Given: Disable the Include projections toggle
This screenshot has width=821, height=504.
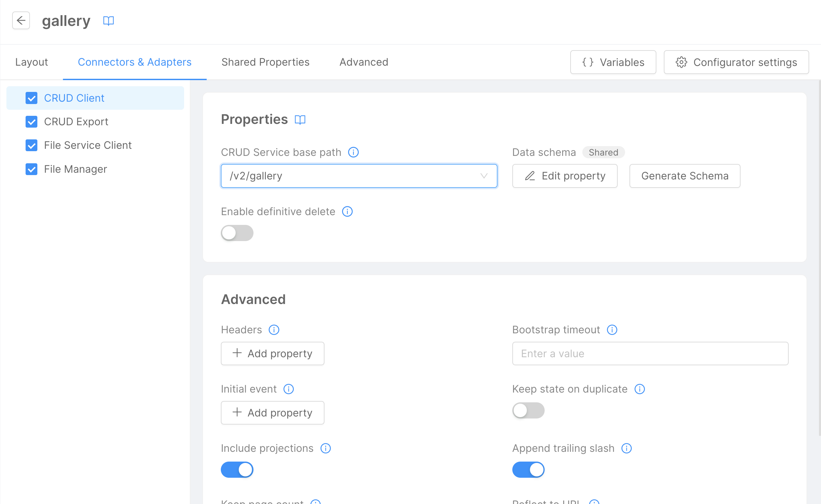Looking at the screenshot, I should [x=237, y=469].
